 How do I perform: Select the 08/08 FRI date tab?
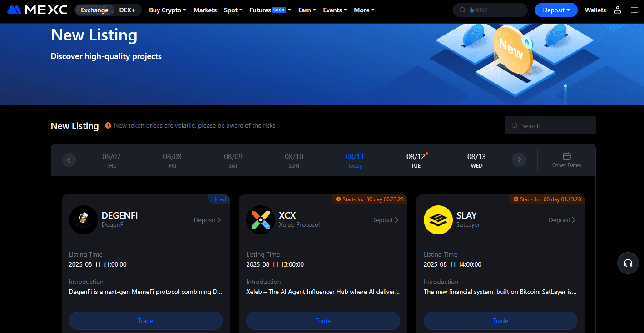[x=173, y=160]
